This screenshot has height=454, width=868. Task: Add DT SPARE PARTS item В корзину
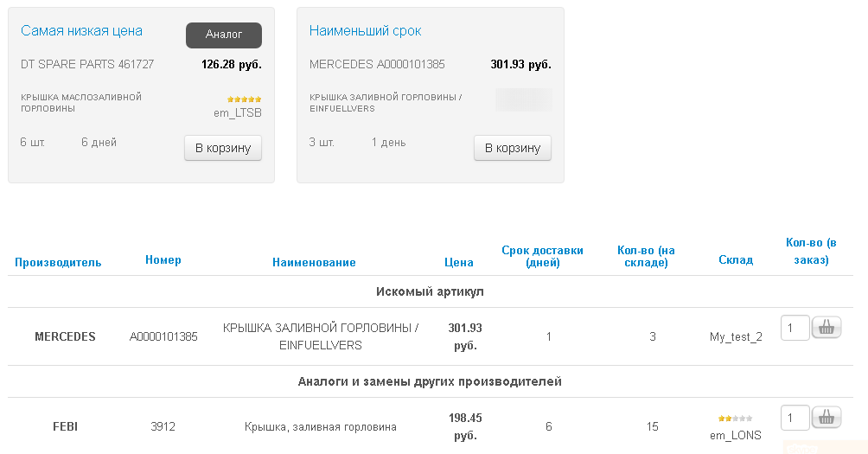[223, 148]
